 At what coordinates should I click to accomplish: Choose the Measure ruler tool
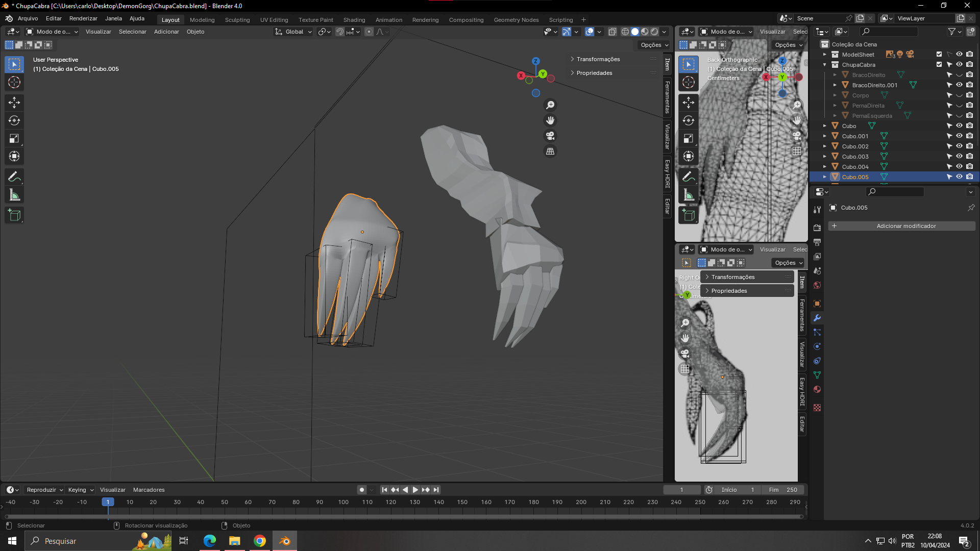14,195
